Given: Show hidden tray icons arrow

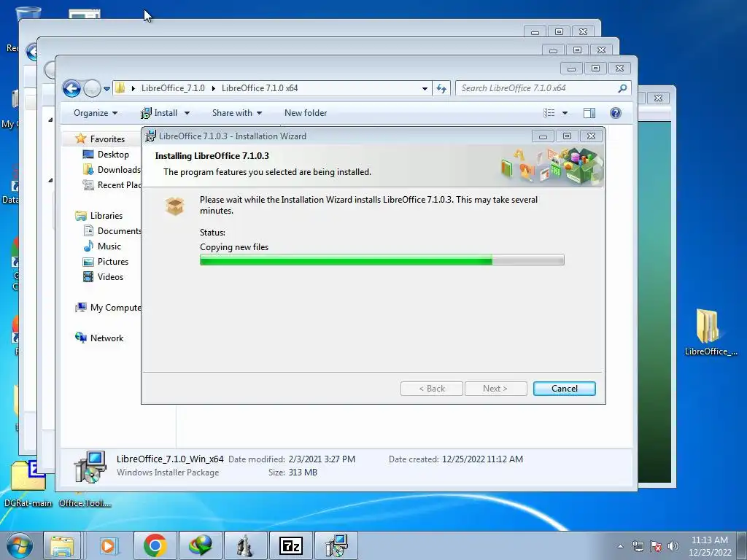Looking at the screenshot, I should point(620,546).
